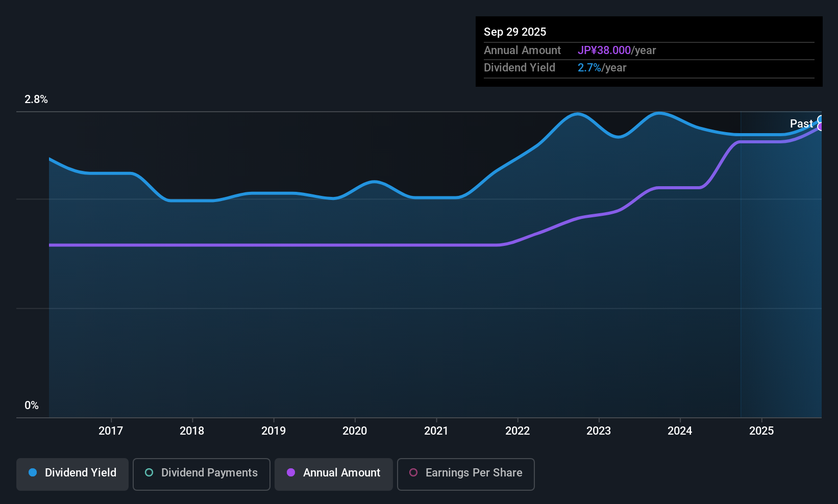Choose the 2023 year on the timeline
The image size is (838, 504).
(x=599, y=431)
